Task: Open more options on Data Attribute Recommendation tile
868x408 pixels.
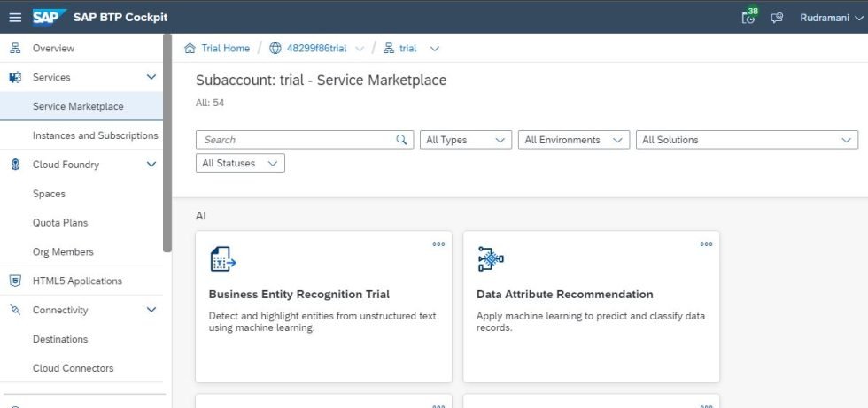Action: point(707,244)
